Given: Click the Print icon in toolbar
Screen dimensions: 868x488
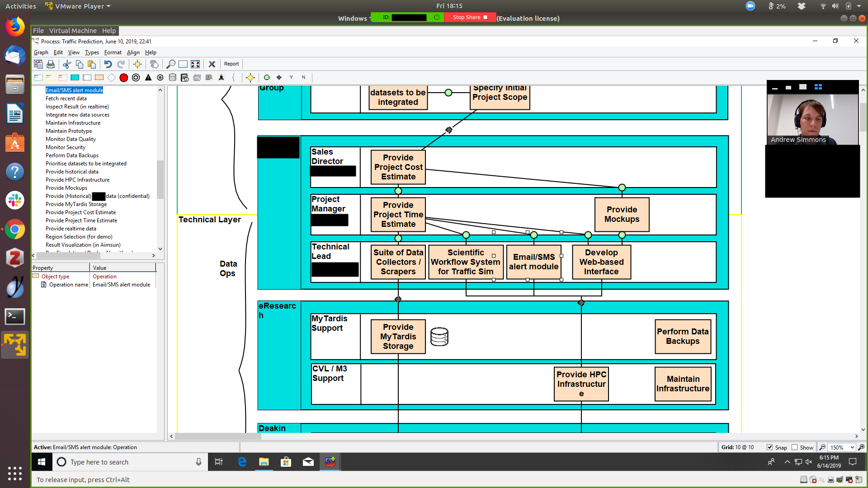Looking at the screenshot, I should pos(51,64).
